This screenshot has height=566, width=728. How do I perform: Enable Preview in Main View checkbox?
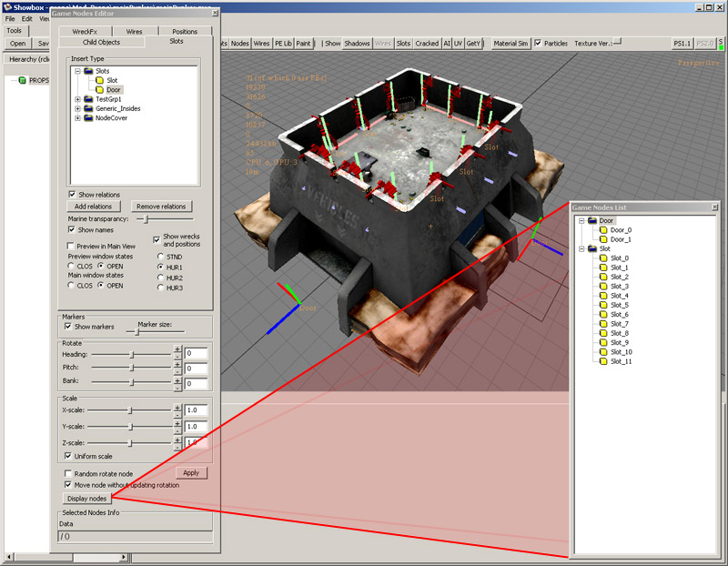pos(71,246)
